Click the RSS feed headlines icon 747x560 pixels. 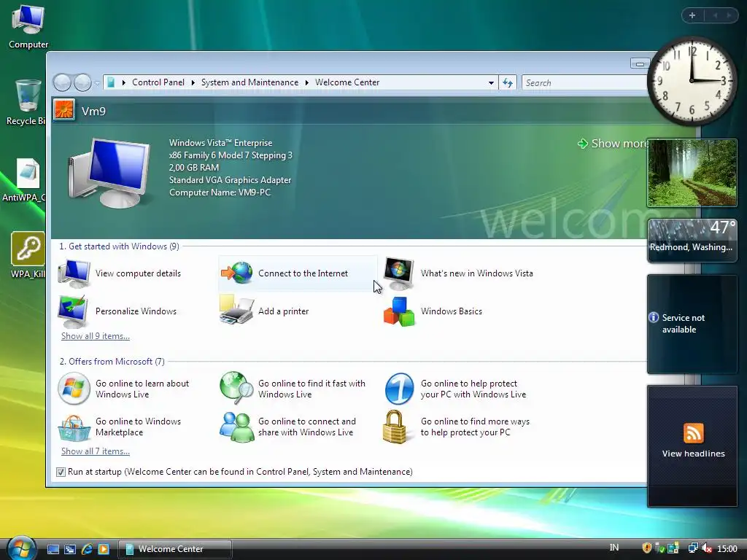tap(693, 433)
